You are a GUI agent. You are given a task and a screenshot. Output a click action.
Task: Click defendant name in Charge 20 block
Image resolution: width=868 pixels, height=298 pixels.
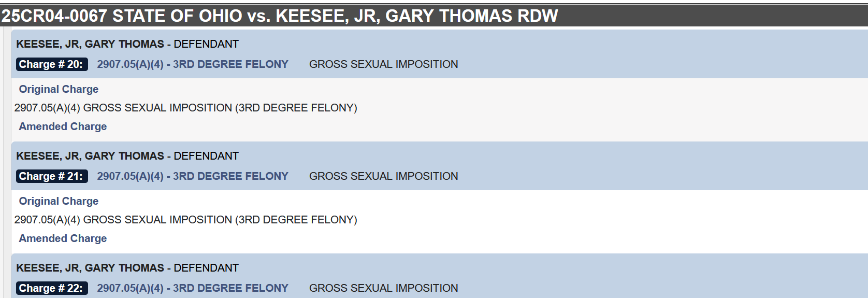point(90,44)
